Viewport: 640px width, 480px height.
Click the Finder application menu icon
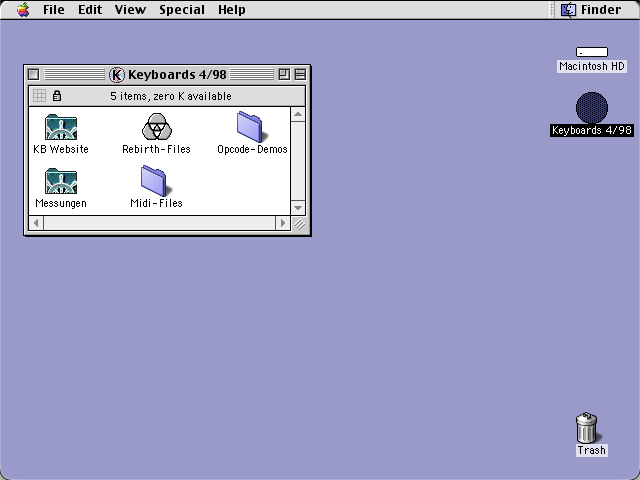pos(568,9)
